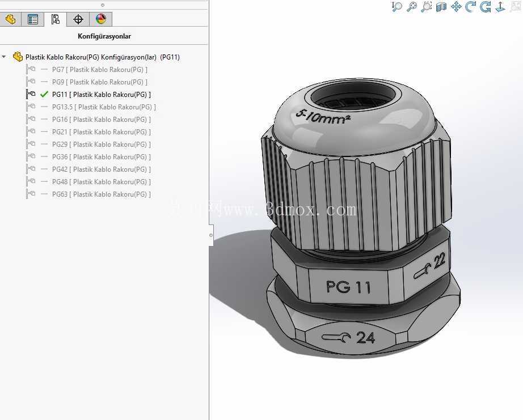The image size is (523, 420).
Task: Click the Normal To view icon
Action: (x=500, y=7)
